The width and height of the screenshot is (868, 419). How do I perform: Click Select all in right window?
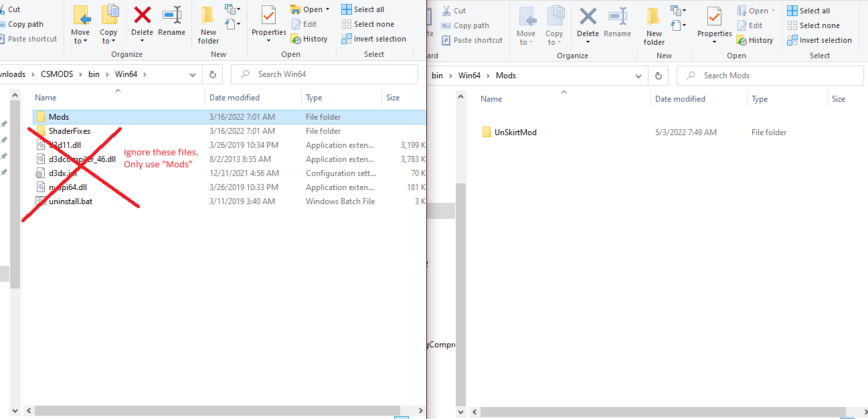pyautogui.click(x=808, y=11)
